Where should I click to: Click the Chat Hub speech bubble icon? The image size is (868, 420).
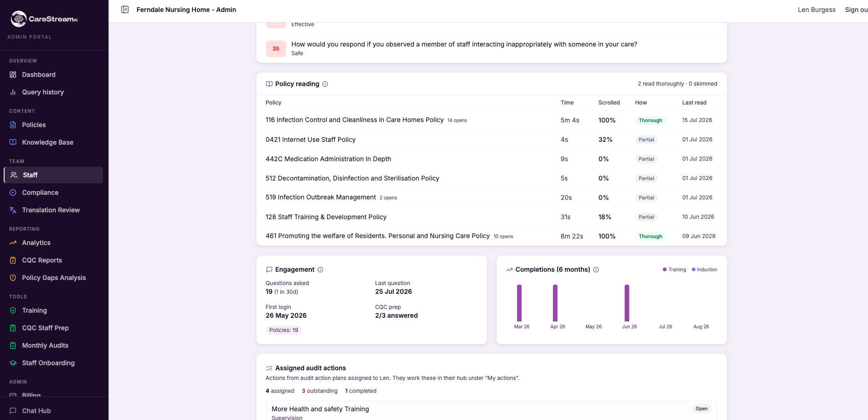(13, 411)
